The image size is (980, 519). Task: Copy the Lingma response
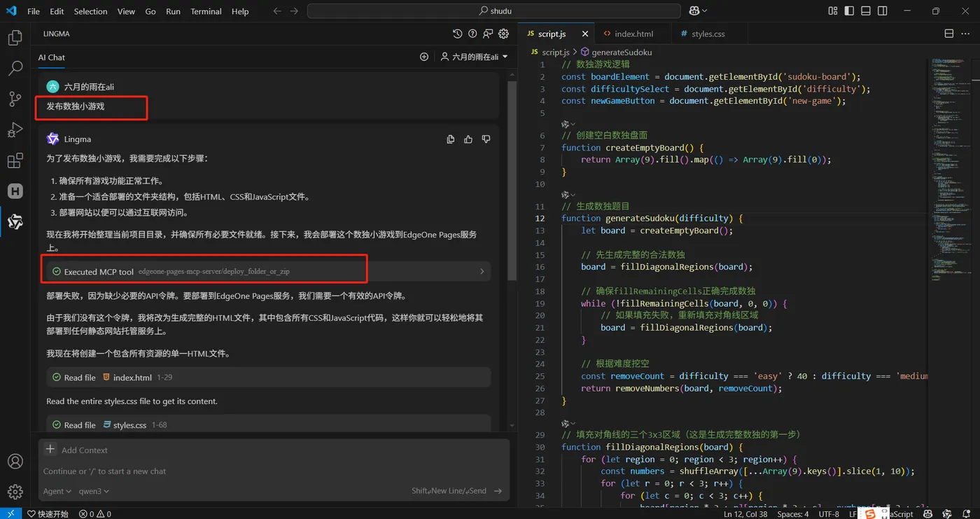click(x=450, y=139)
